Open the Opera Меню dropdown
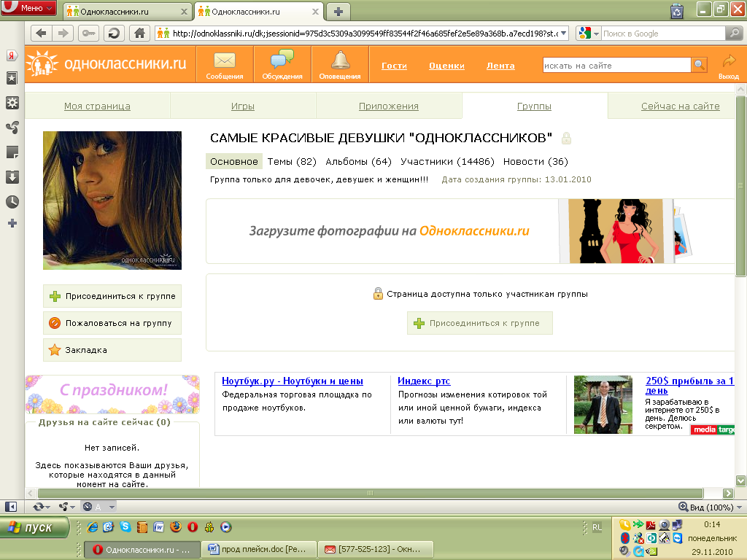This screenshot has height=560, width=747. [x=28, y=8]
